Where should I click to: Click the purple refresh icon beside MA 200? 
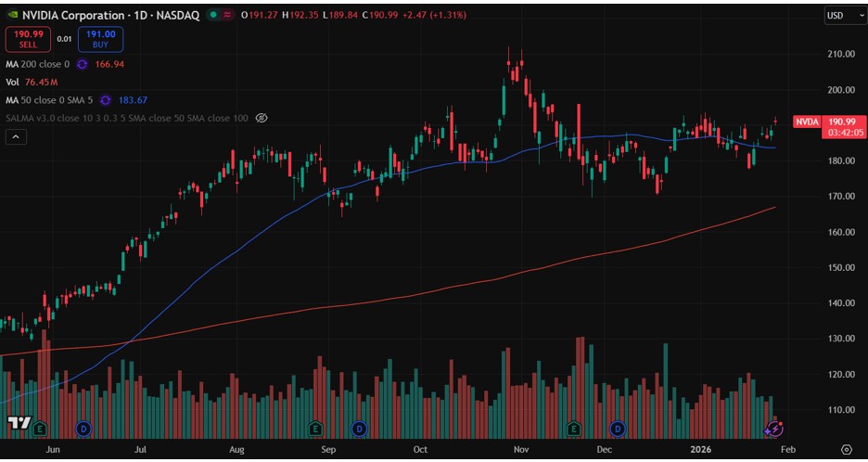(x=83, y=64)
